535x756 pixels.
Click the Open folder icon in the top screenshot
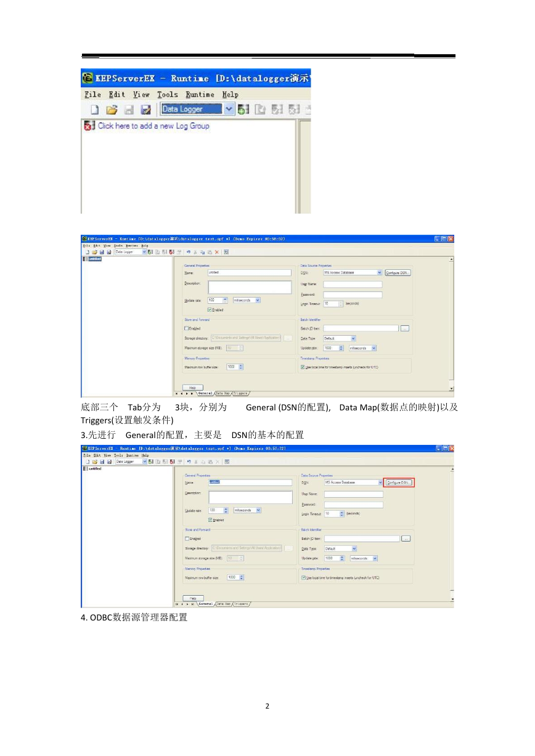coord(112,110)
